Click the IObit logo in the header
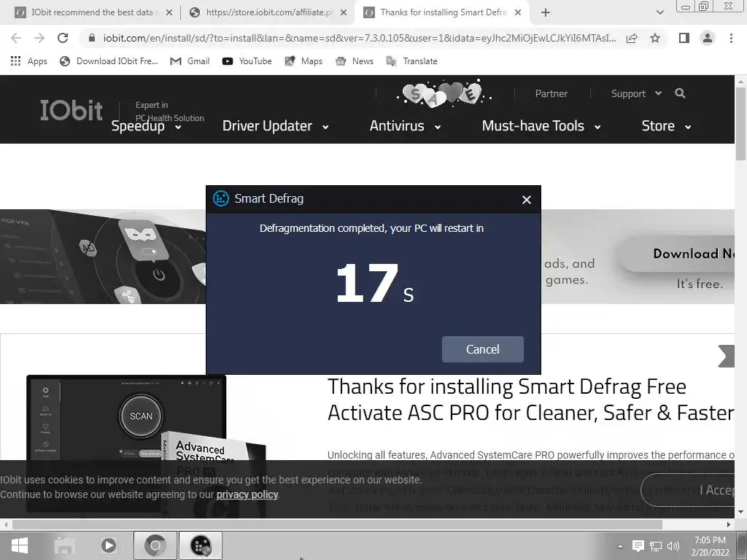This screenshot has width=747, height=560. 71,111
